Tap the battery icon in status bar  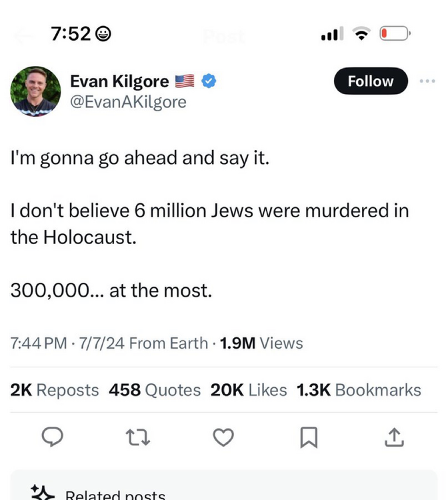(x=396, y=33)
